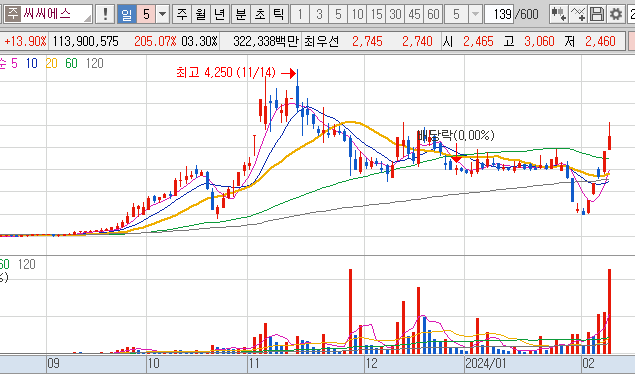The height and width of the screenshot is (374, 635).
Task: Click the save chart floppy-disk icon
Action: click(597, 14)
